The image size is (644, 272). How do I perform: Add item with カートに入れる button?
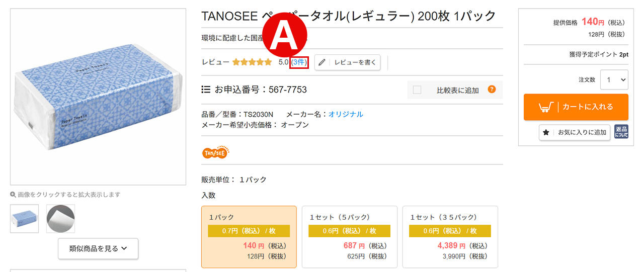[576, 107]
